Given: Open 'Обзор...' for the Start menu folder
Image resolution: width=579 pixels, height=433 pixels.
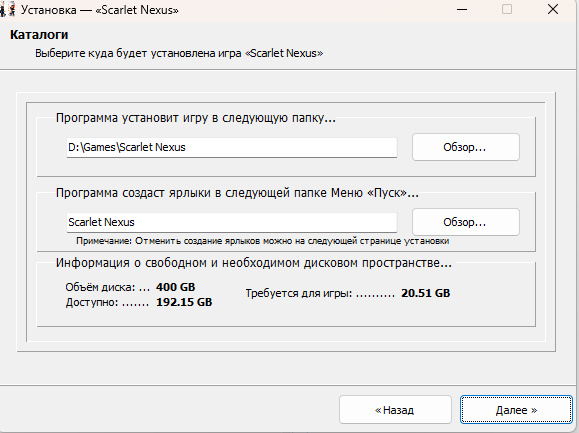Looking at the screenshot, I should (466, 222).
